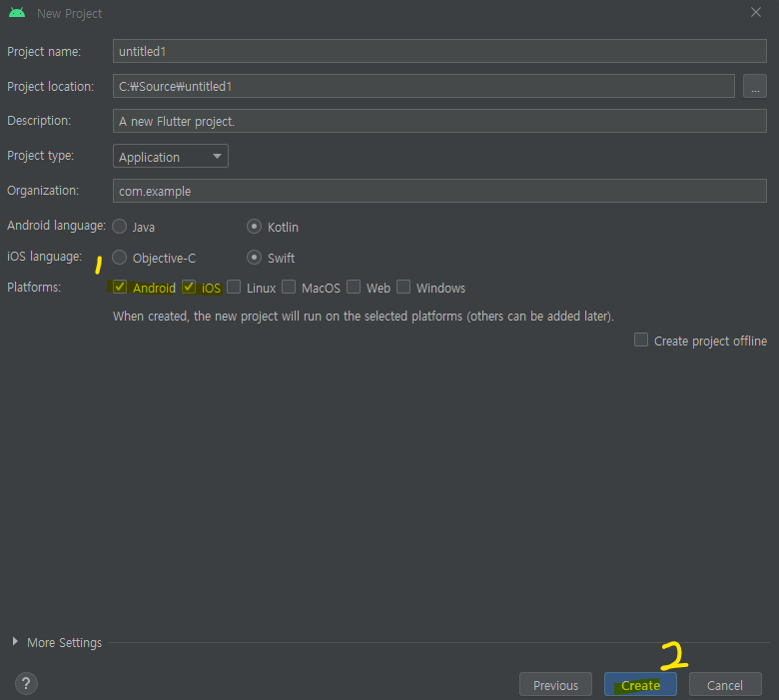This screenshot has width=779, height=700.
Task: Tick Create project offline checkbox
Action: (x=641, y=341)
